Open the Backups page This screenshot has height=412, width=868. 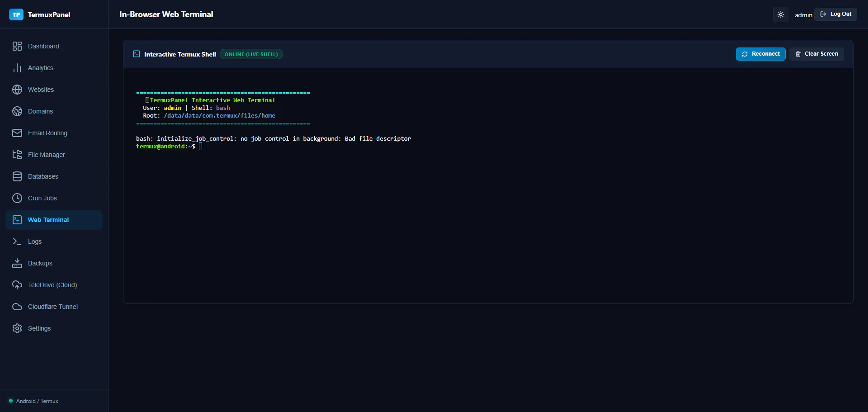tap(40, 263)
